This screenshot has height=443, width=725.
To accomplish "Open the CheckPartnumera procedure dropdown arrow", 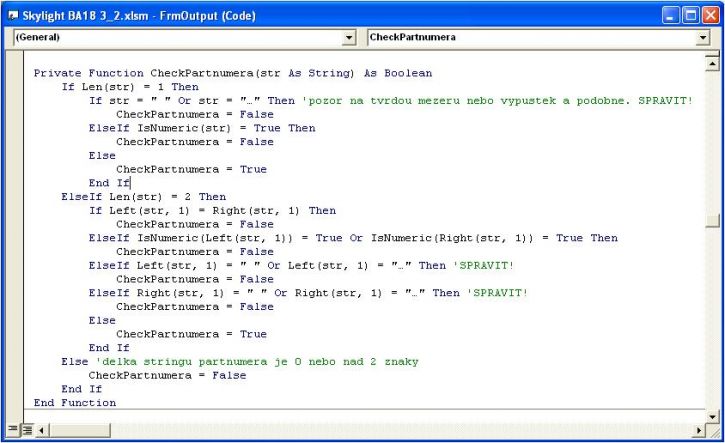I will point(703,37).
